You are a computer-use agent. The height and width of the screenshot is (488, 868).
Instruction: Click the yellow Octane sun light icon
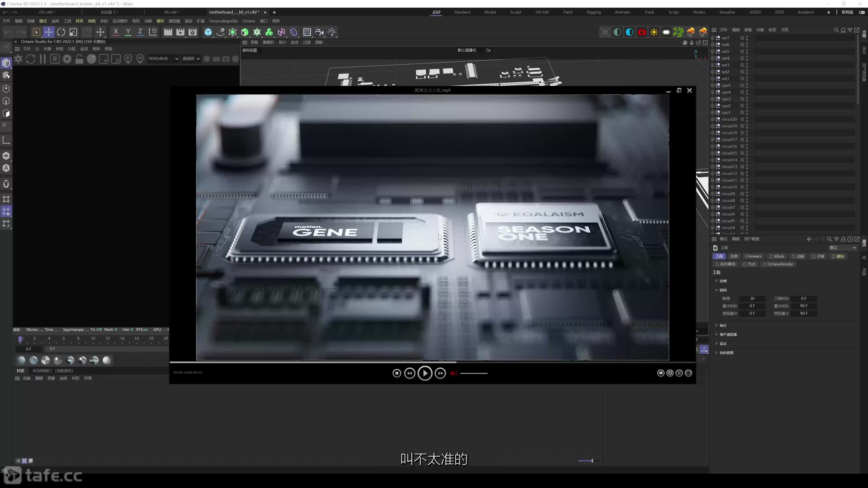click(x=654, y=32)
